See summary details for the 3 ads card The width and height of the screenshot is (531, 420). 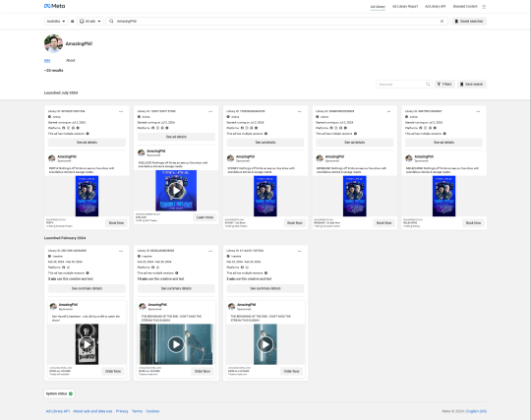[x=87, y=288]
